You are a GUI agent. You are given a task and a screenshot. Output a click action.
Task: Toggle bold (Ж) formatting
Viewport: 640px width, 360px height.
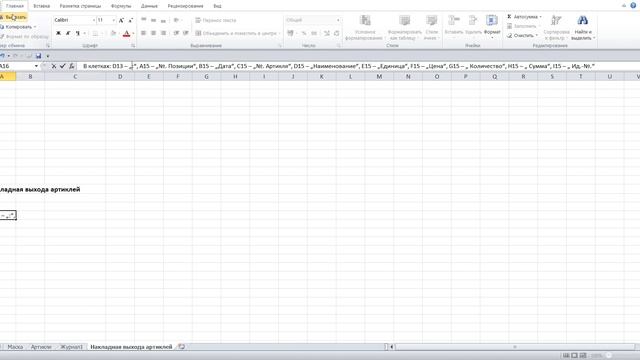tap(58, 33)
